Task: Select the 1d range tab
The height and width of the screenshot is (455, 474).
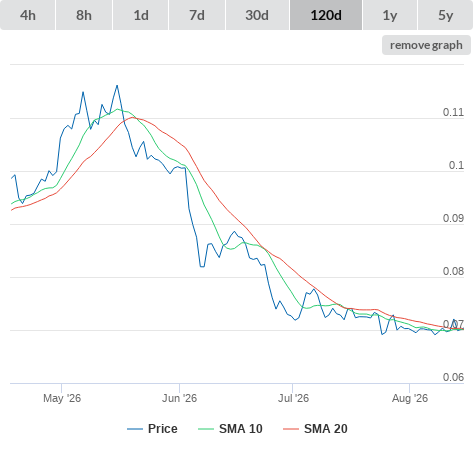Action: pos(141,15)
